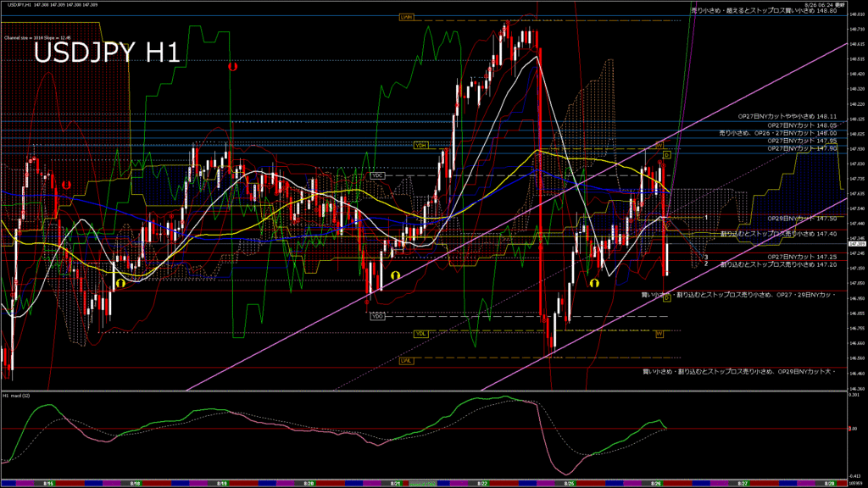Select the LWH level label
Image resolution: width=868 pixels, height=488 pixels.
point(406,17)
